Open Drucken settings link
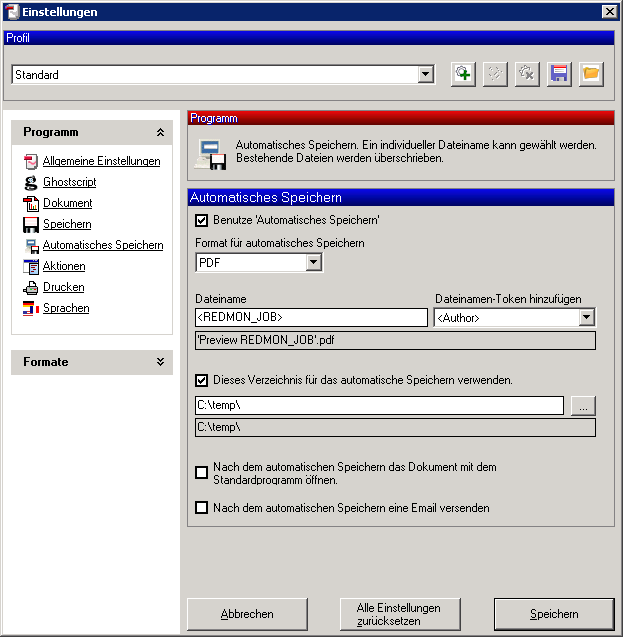Screen dimensions: 623x637 pos(64,287)
